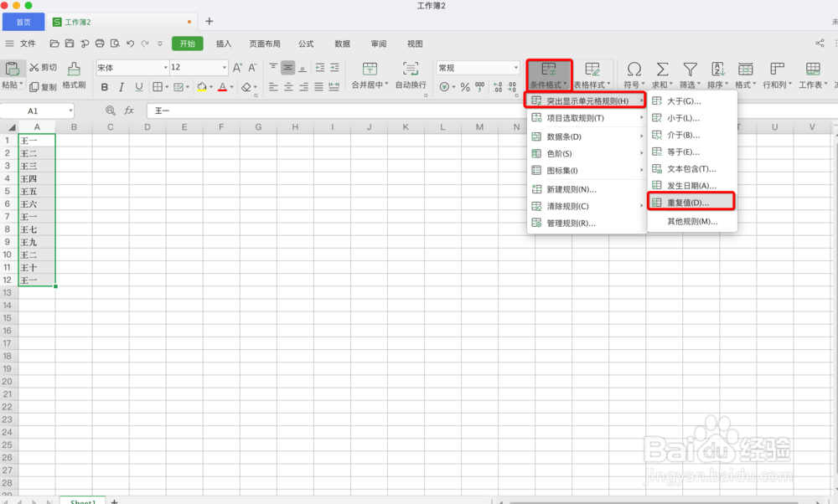Click the Format (格式) icon

746,69
